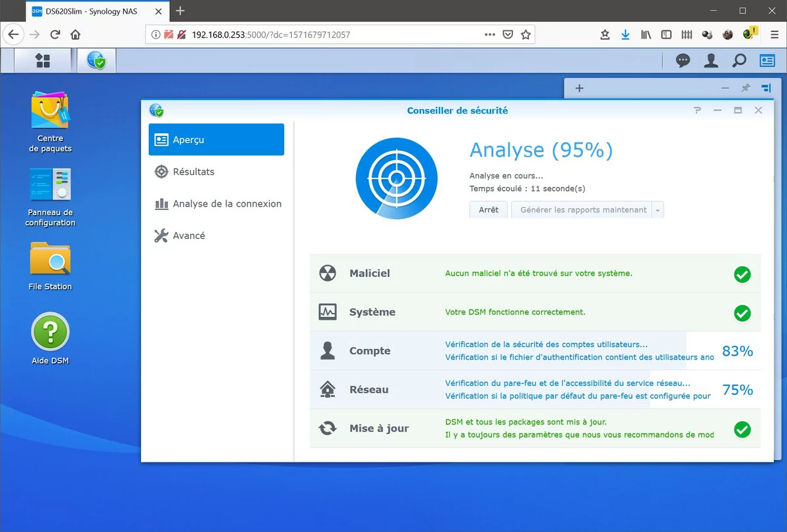The height and width of the screenshot is (532, 787).
Task: Show bookmarks toolbar star-tray icon
Action: [x=605, y=35]
